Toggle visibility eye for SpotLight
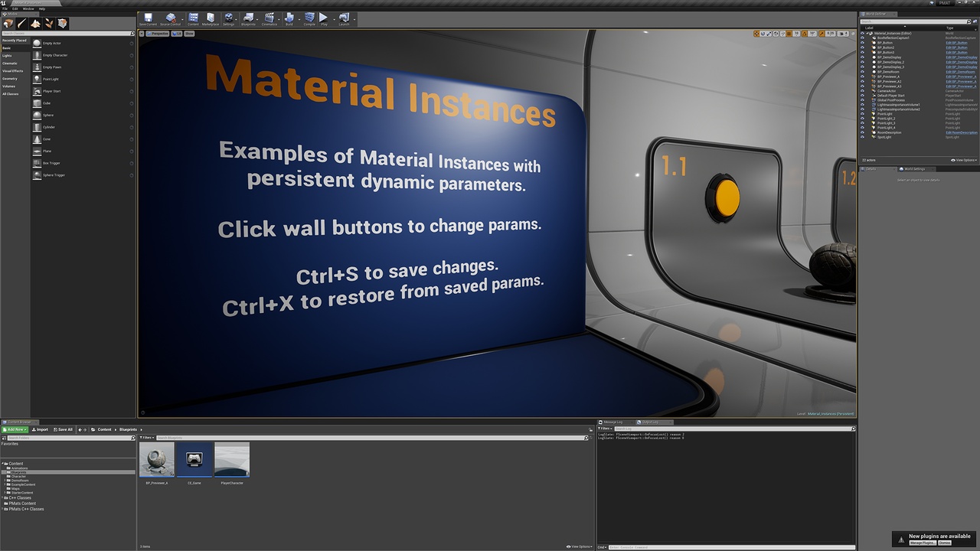 [862, 138]
